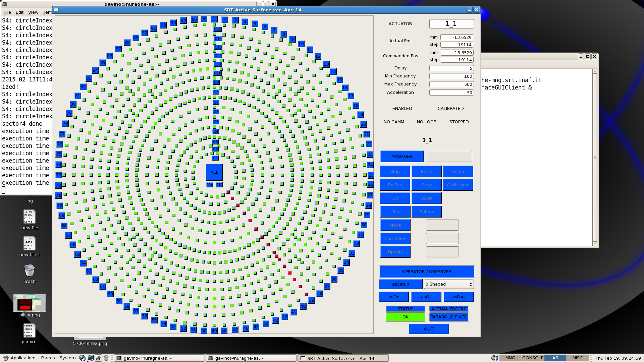The height and width of the screenshot is (362, 644).
Task: Open the 0 Shaped profile dropdown
Action: click(449, 284)
